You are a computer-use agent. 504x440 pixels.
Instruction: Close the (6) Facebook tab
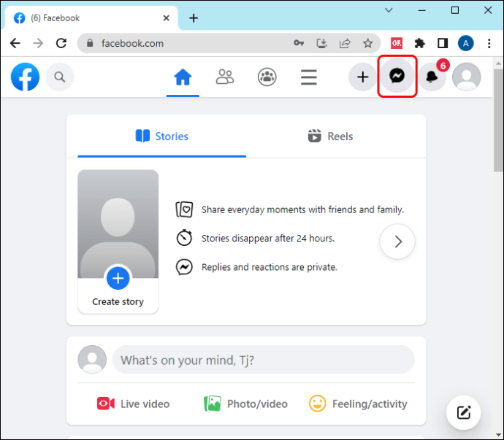[167, 18]
